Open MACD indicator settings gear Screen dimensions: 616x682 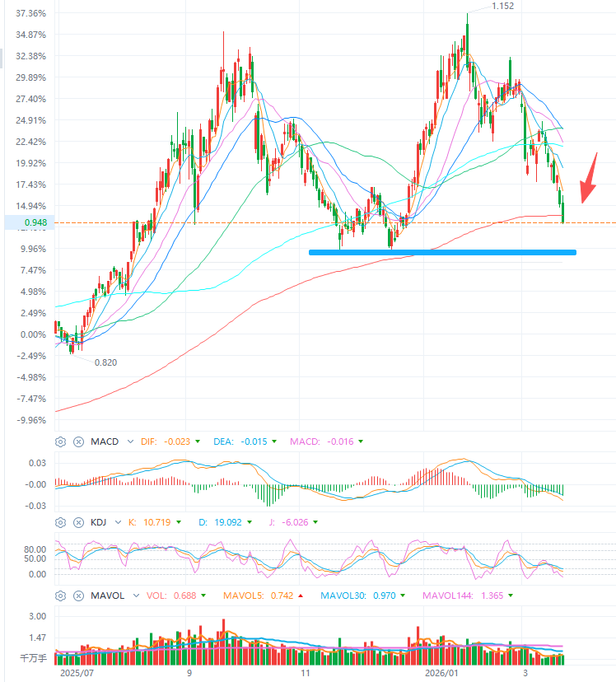point(60,442)
